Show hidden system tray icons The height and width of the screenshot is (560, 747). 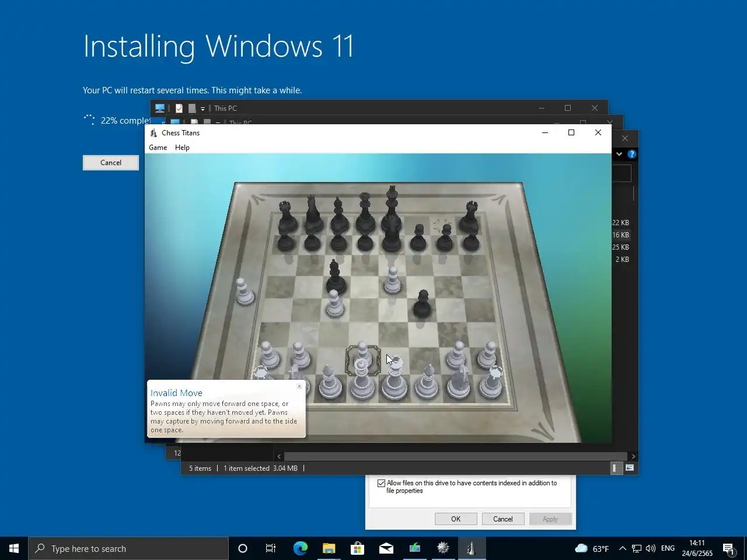tap(622, 548)
